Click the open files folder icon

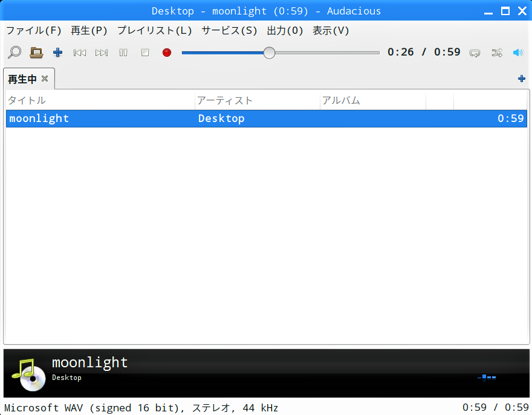pyautogui.click(x=36, y=53)
